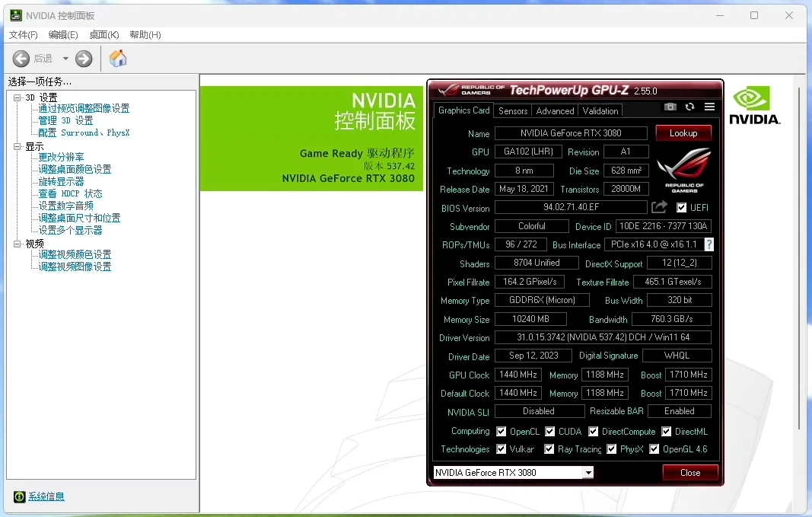Click the Subvendor value Colorful
Viewport: 812px width, 517px height.
click(531, 226)
